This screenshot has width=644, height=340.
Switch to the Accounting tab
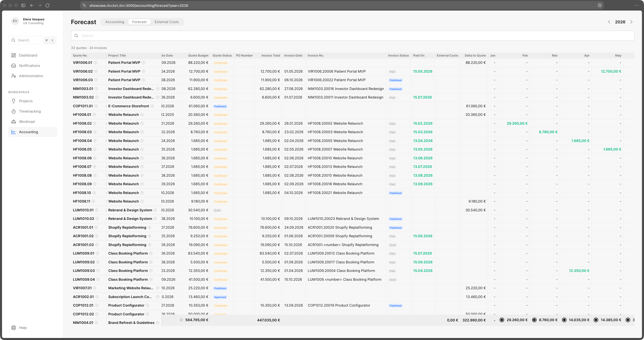[x=115, y=22]
